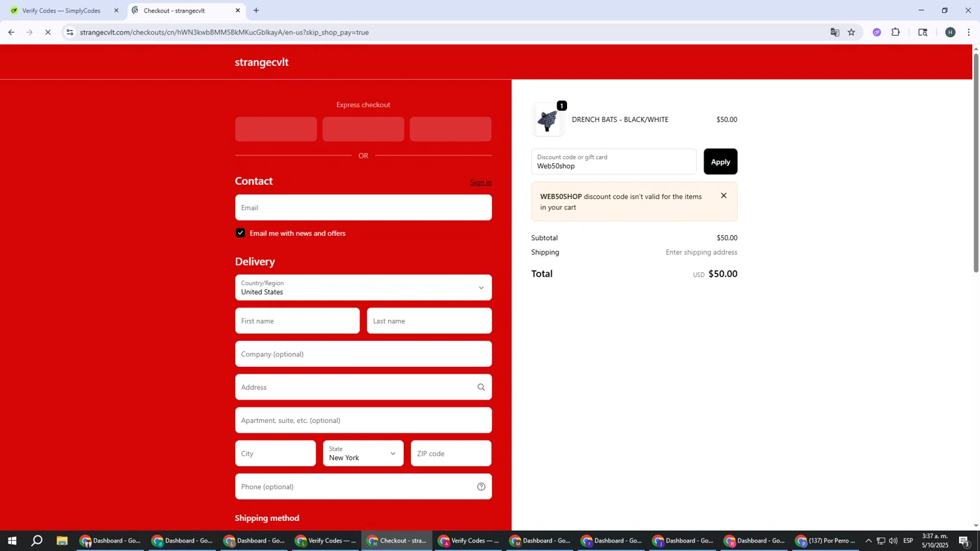The height and width of the screenshot is (551, 980).
Task: Show hidden system tray icons
Action: pyautogui.click(x=868, y=541)
